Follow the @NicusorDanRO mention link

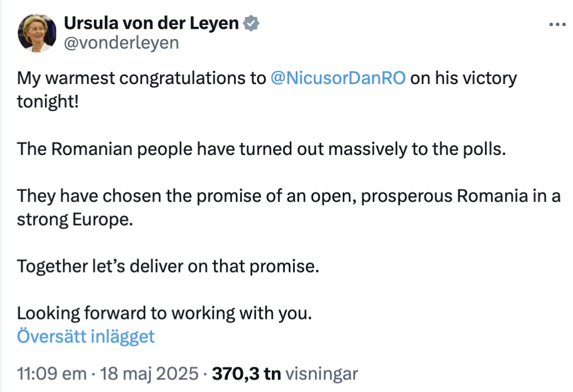[338, 78]
